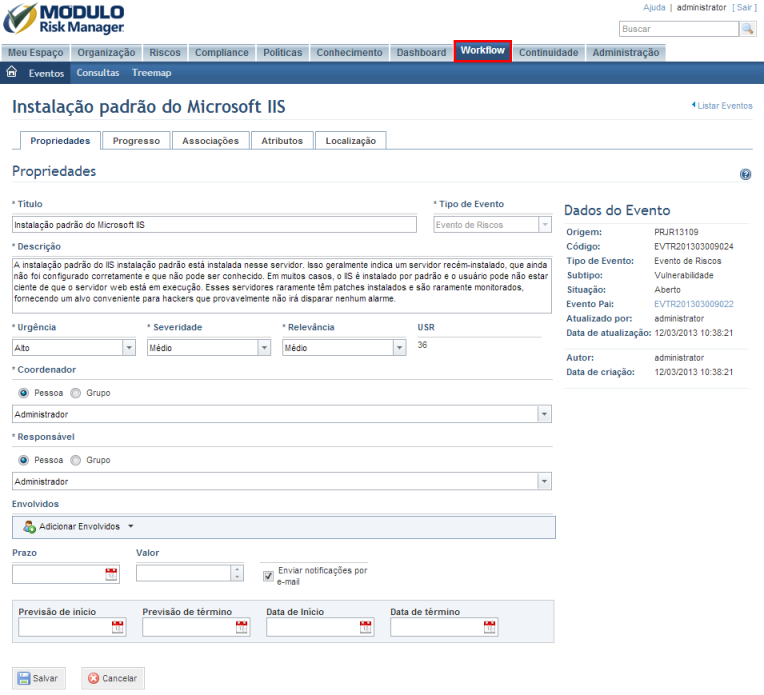The height and width of the screenshot is (695, 764).
Task: Select Pessoa radio under Responsável
Action: 23,460
